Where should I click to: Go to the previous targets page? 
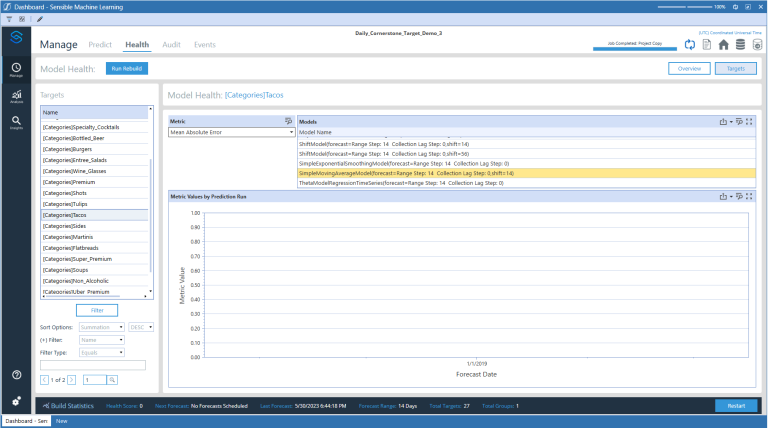[x=44, y=380]
